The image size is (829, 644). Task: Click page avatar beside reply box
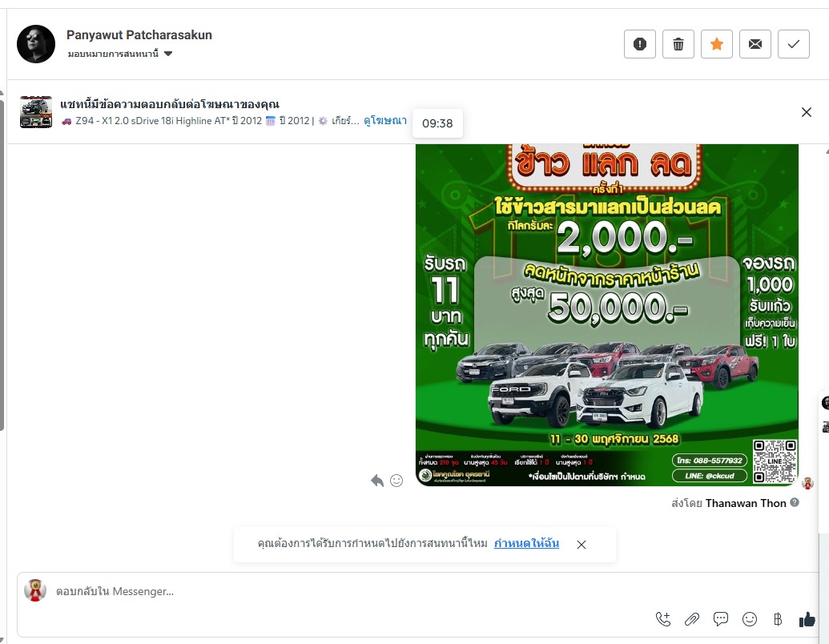(x=35, y=590)
